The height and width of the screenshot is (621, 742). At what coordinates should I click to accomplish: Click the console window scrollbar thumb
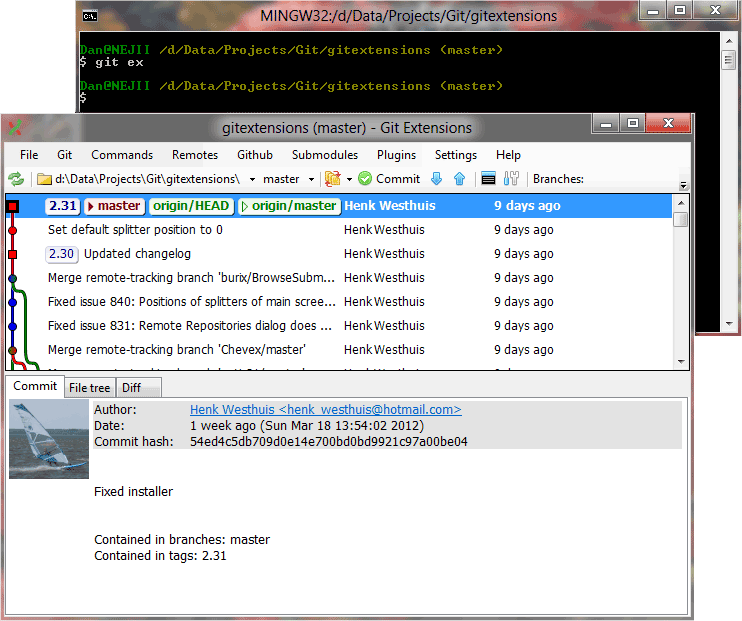click(729, 60)
